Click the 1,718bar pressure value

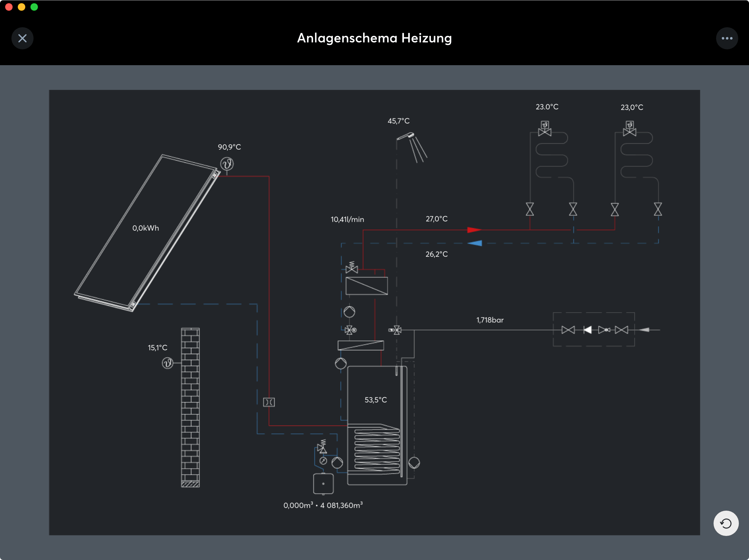click(x=490, y=320)
